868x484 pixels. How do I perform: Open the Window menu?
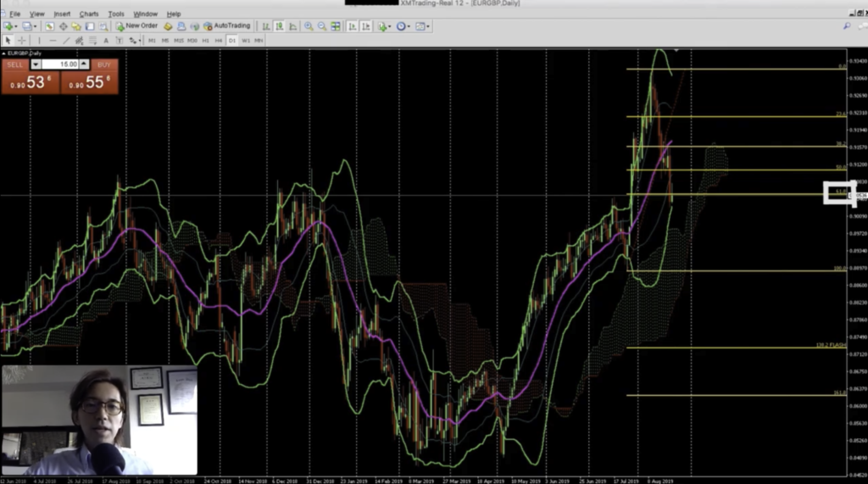(145, 14)
